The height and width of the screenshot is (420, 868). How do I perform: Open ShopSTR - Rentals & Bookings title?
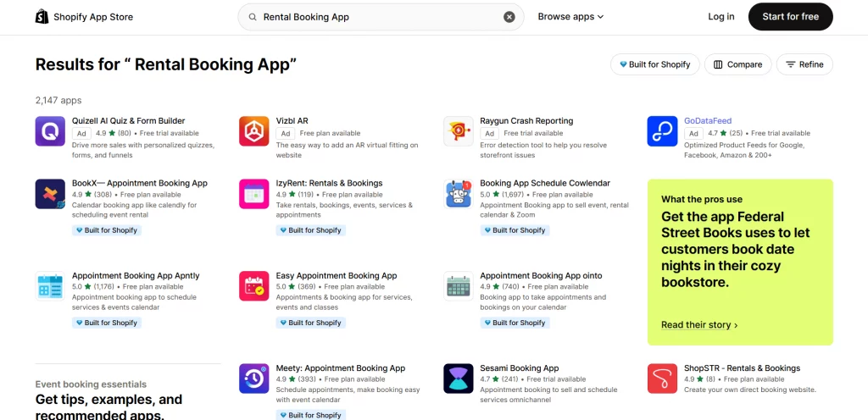click(743, 368)
